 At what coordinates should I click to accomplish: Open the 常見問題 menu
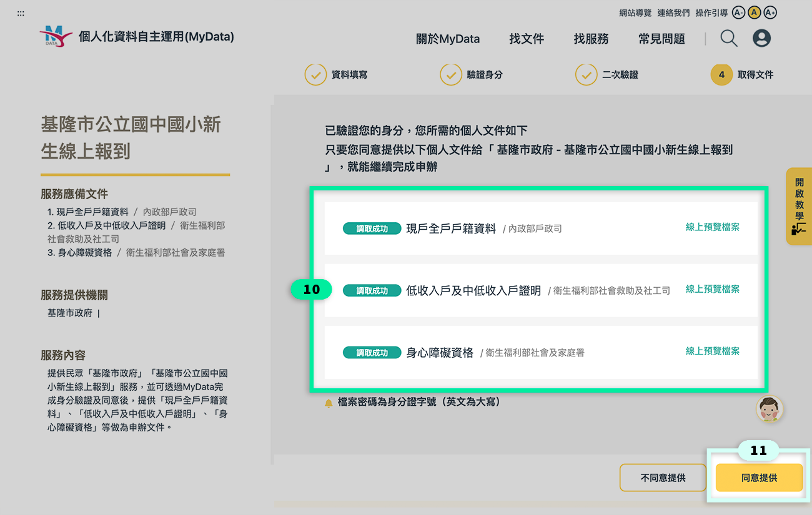(x=661, y=39)
